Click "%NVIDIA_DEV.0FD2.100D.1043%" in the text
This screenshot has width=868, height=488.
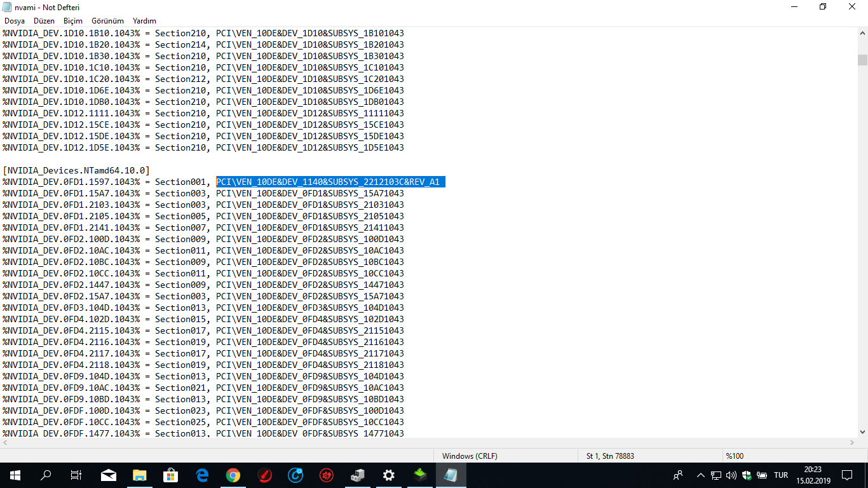71,239
